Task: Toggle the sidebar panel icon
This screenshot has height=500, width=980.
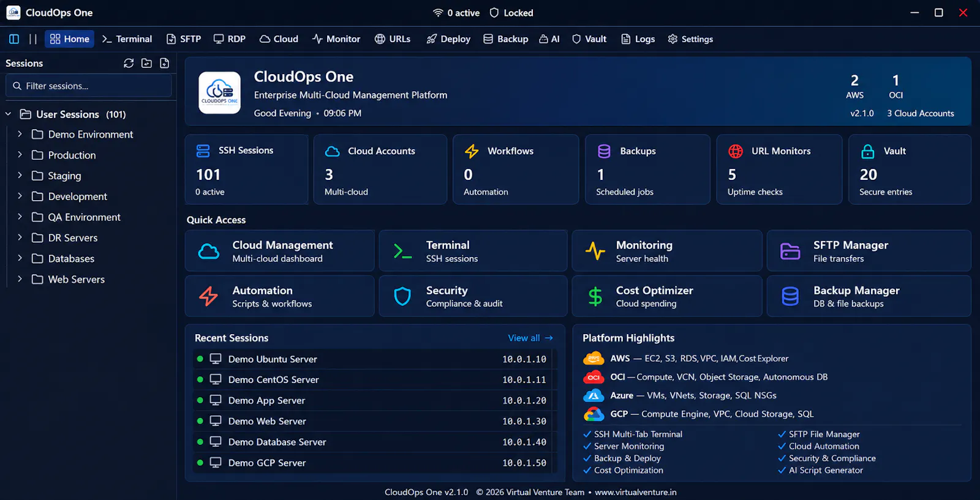Action: 14,39
